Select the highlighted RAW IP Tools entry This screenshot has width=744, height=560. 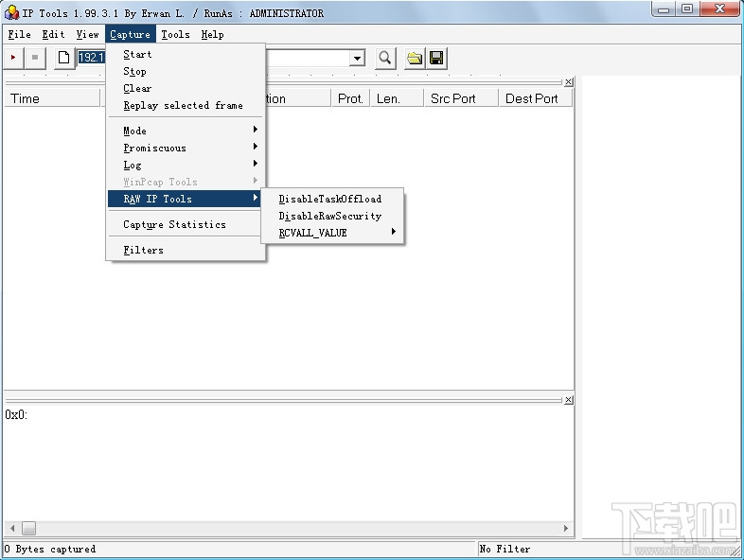coord(185,199)
